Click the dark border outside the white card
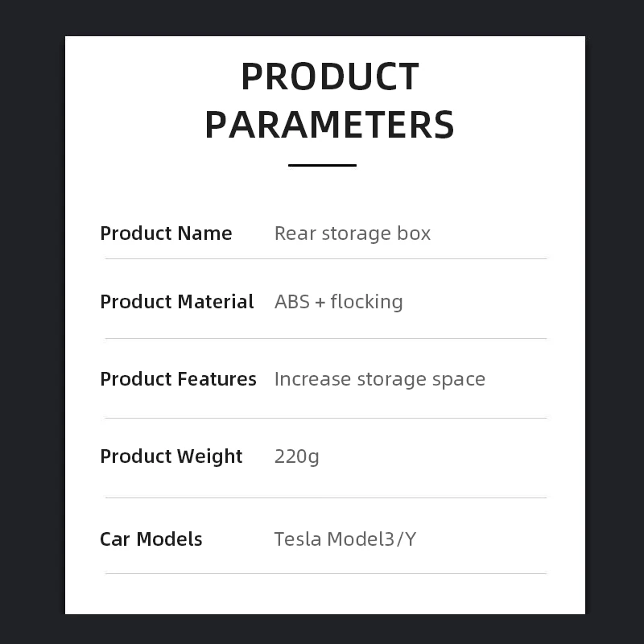Viewport: 644px width, 644px height. (32, 322)
